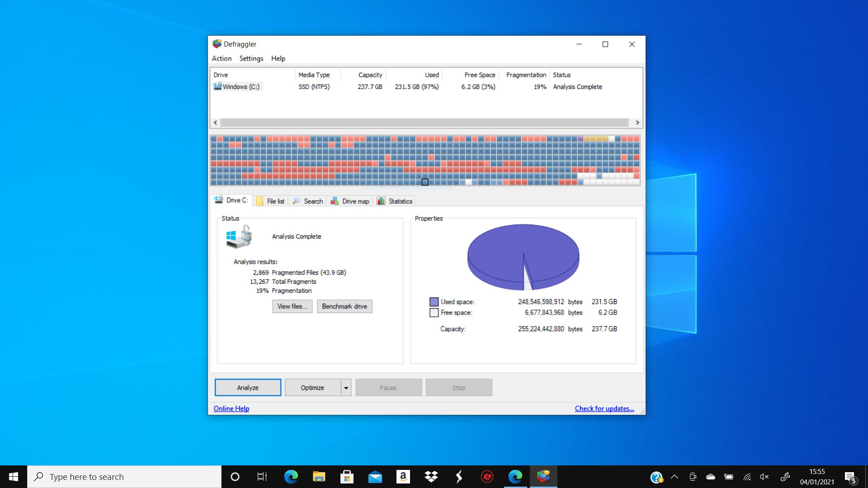The image size is (868, 488).
Task: Open the Action menu
Action: coord(221,58)
